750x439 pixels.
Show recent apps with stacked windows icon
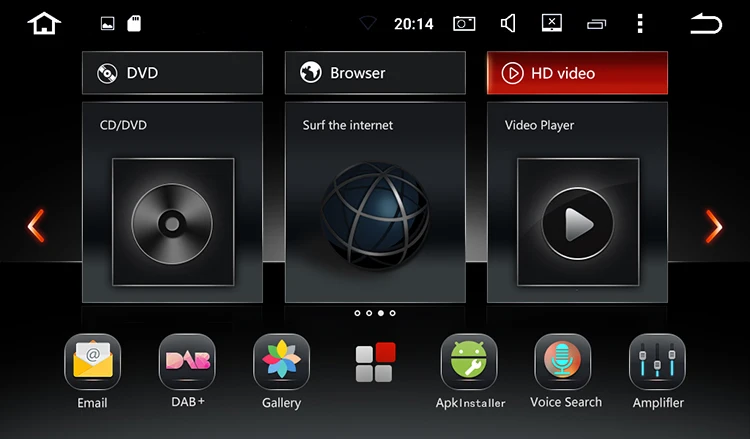pyautogui.click(x=596, y=24)
